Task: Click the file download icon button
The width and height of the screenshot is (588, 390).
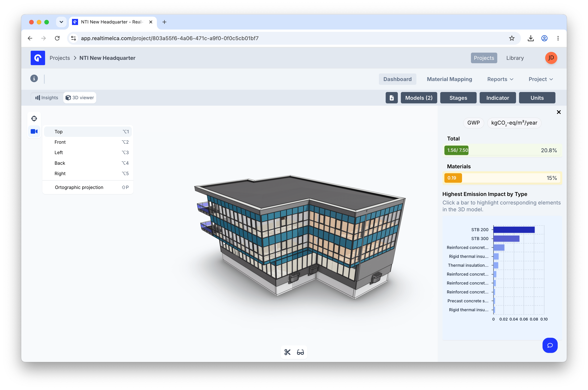Action: click(x=392, y=98)
